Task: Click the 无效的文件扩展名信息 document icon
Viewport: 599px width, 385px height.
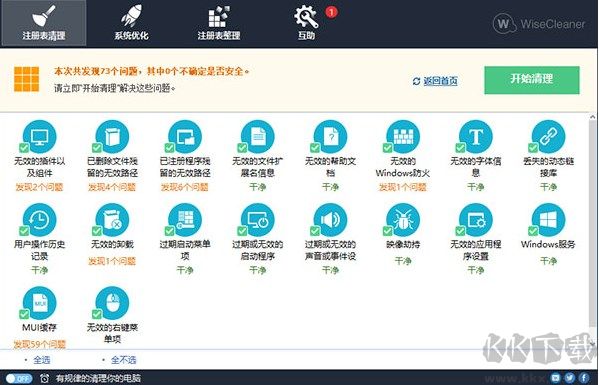Action: coord(258,137)
